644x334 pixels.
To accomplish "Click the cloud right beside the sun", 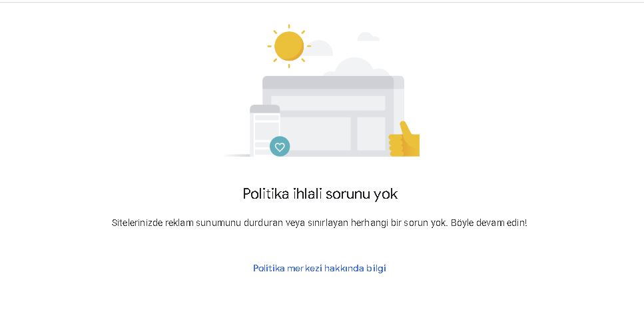I will click(319, 48).
